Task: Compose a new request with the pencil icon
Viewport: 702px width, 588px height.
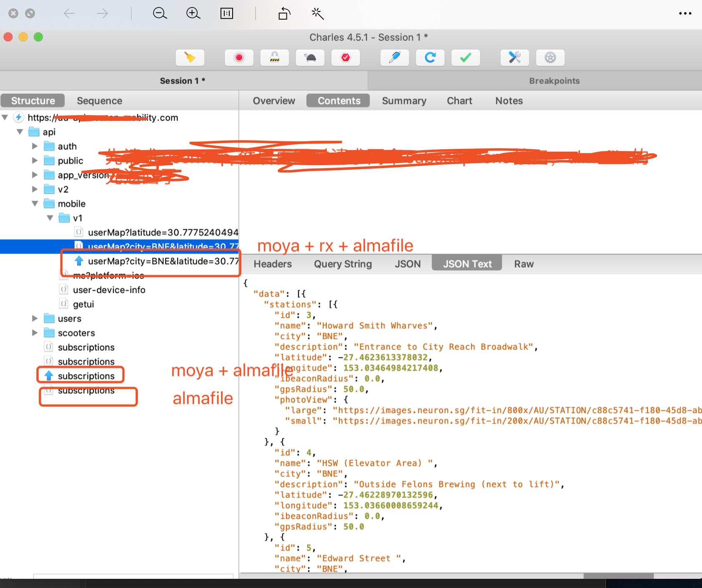Action: (x=394, y=58)
